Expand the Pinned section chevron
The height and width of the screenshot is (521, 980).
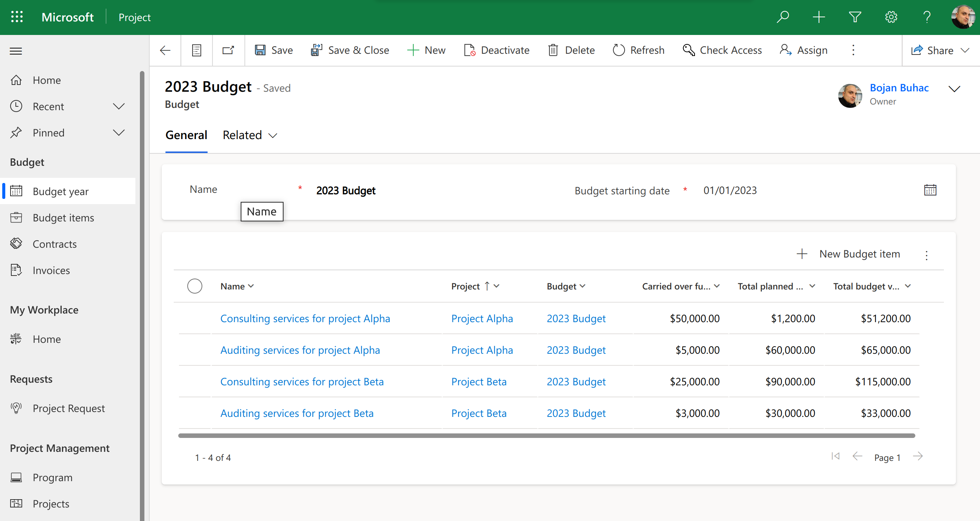(119, 133)
